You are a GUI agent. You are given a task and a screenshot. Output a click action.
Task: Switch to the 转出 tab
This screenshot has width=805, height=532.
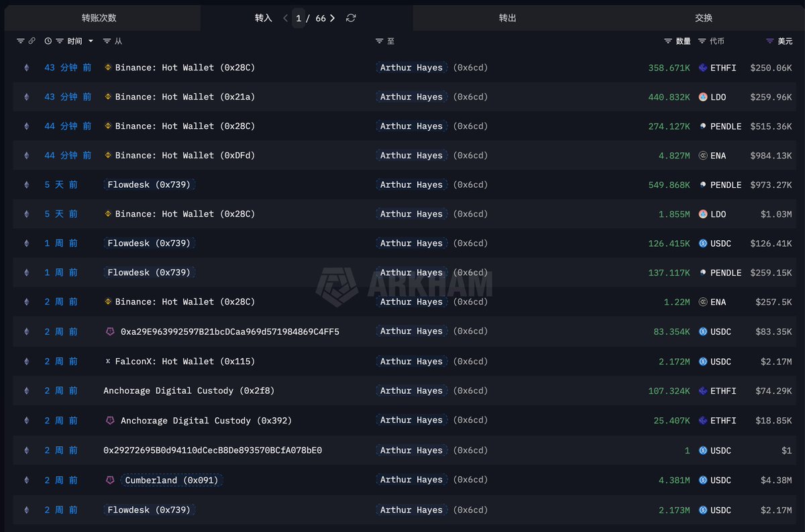point(508,18)
